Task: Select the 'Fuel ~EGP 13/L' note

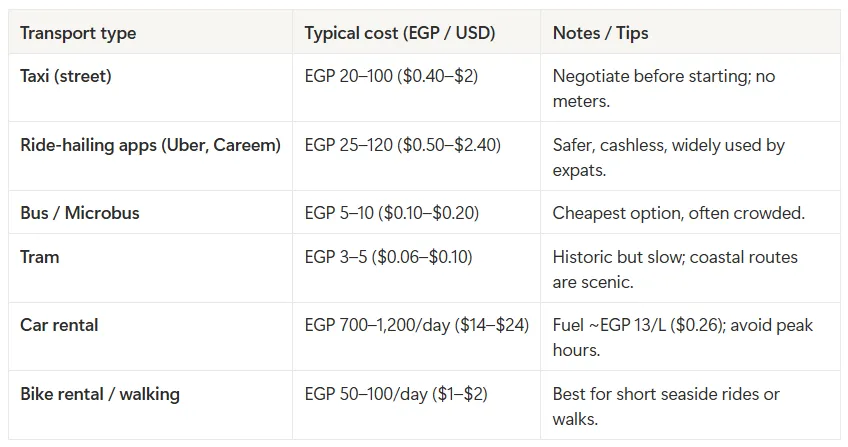Action: point(683,337)
